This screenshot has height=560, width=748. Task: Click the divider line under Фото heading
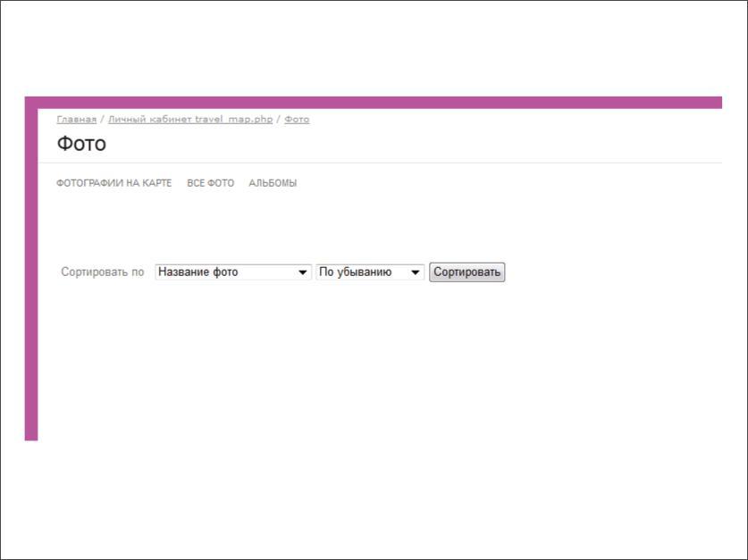tap(375, 163)
